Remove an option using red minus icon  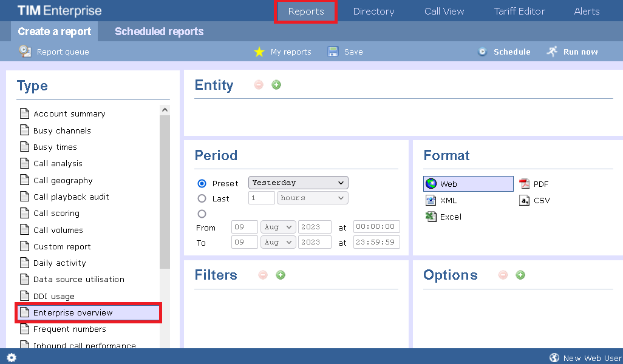coord(503,275)
